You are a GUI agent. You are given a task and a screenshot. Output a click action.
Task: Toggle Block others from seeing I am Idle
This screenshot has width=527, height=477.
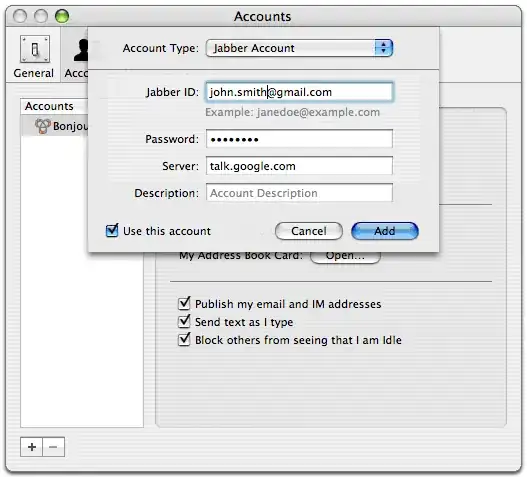pyautogui.click(x=184, y=340)
